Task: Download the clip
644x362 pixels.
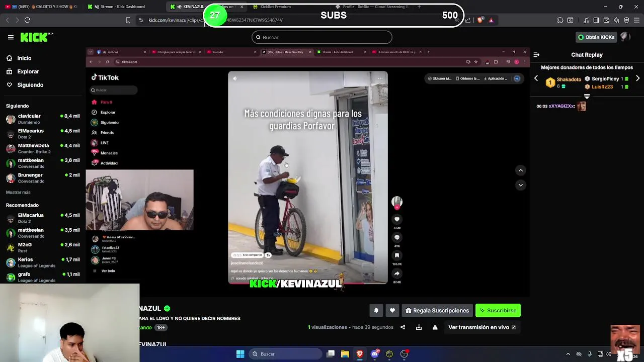Action: [x=419, y=327]
